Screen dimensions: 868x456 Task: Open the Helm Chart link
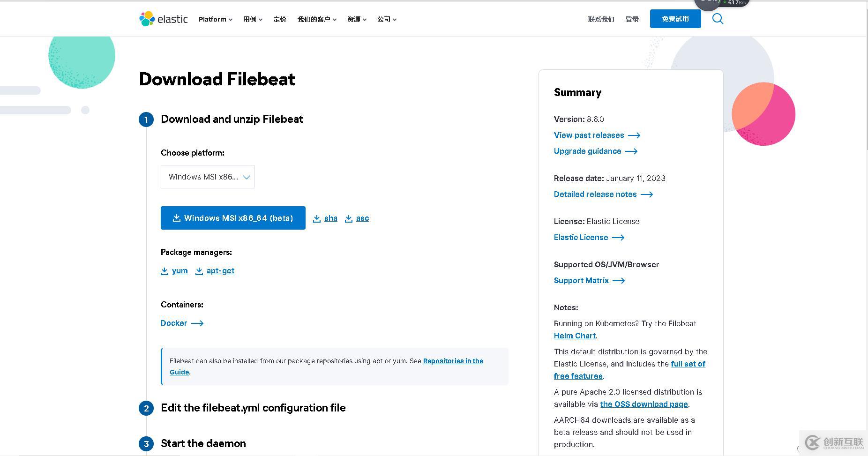click(575, 336)
